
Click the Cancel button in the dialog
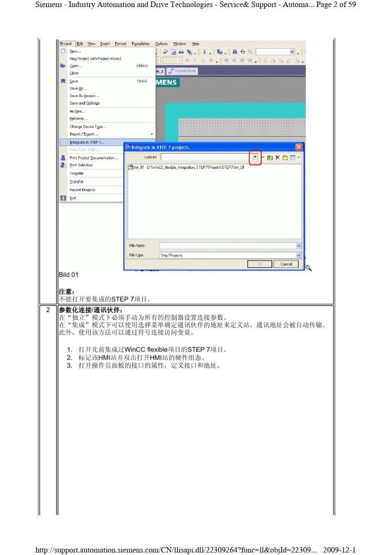[x=286, y=264]
